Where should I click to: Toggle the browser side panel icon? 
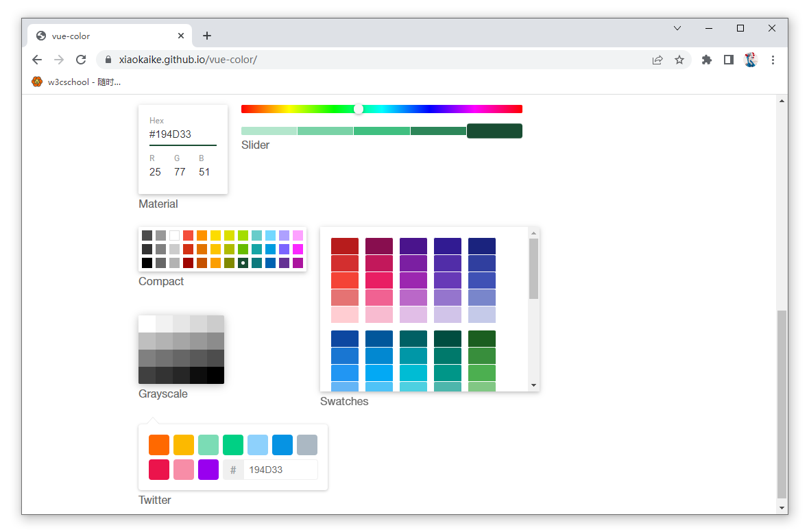click(729, 60)
